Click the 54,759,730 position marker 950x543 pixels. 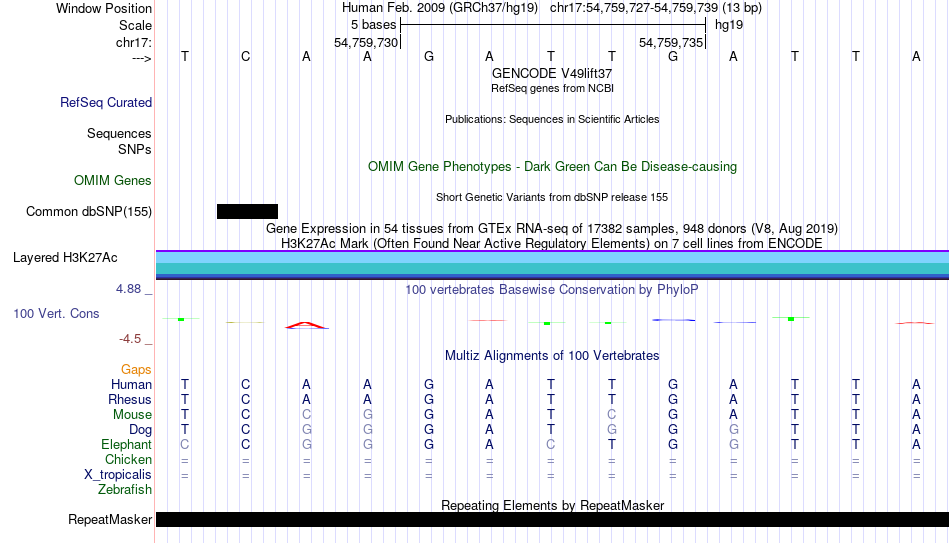(366, 42)
